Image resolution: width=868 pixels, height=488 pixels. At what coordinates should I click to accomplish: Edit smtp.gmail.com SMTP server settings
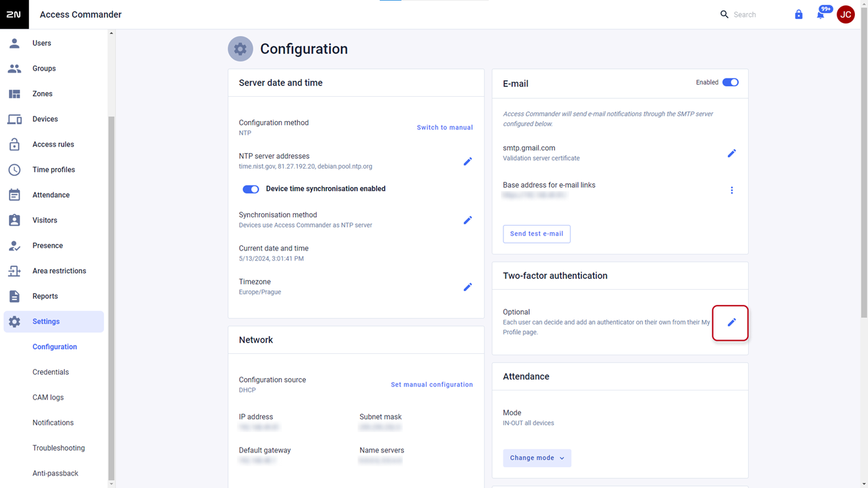(732, 153)
